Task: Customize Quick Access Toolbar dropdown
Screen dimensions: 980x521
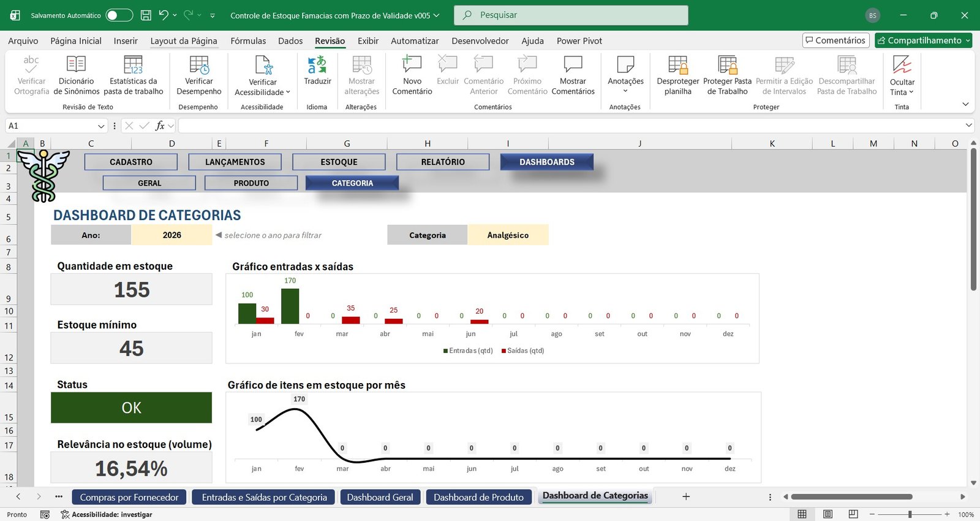Action: pyautogui.click(x=213, y=16)
